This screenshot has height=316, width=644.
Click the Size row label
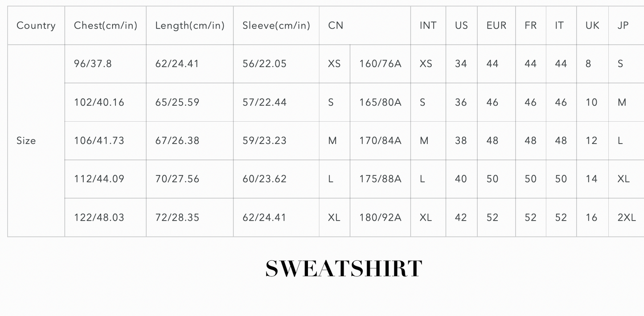26,140
